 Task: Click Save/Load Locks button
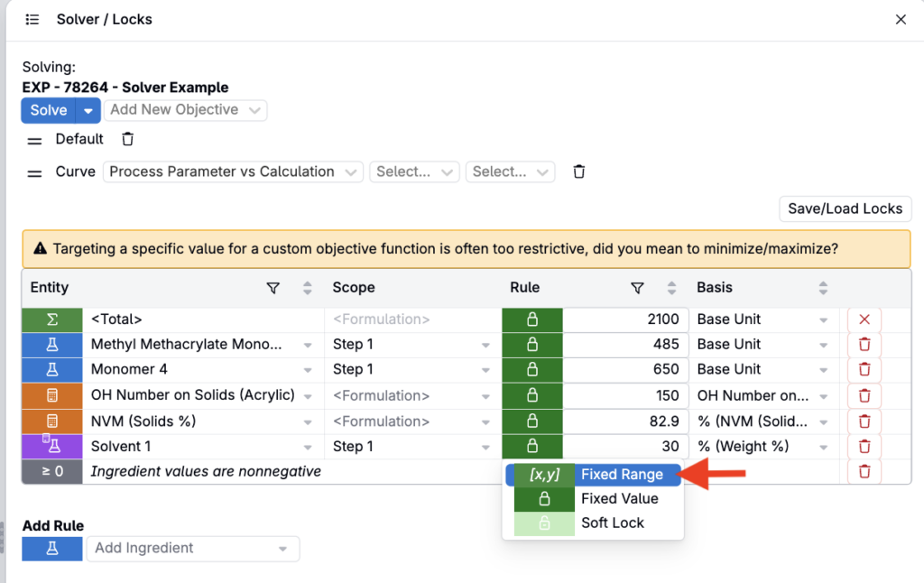click(845, 208)
